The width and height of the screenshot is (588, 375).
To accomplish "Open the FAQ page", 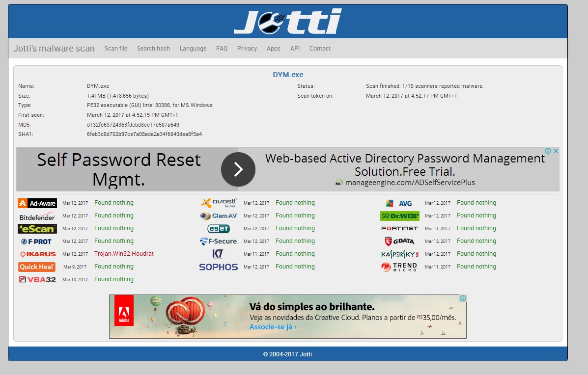I will (222, 48).
